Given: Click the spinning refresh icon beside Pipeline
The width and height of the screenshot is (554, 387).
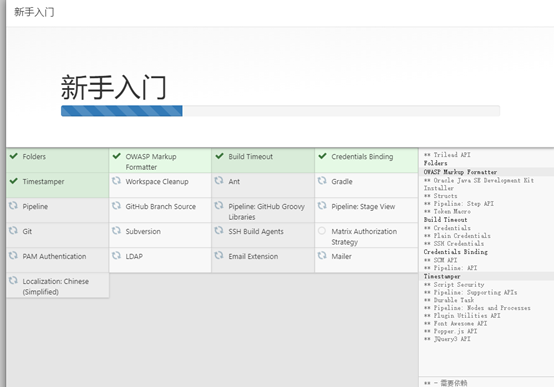Looking at the screenshot, I should click(13, 205).
